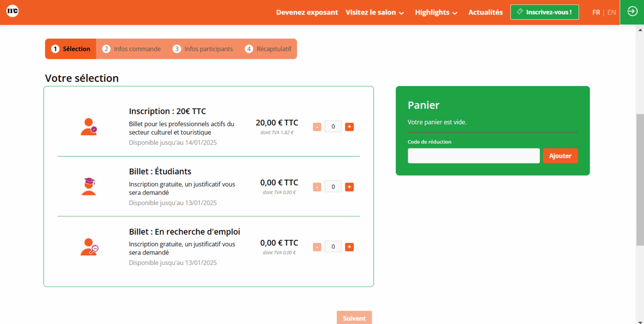Click the job seeker person icon

click(x=89, y=247)
